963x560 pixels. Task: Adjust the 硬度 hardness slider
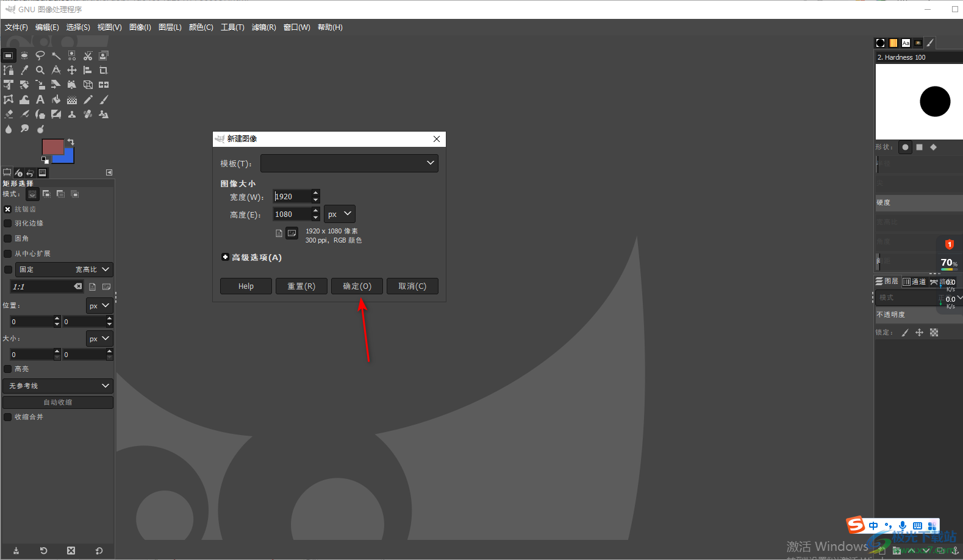click(919, 203)
